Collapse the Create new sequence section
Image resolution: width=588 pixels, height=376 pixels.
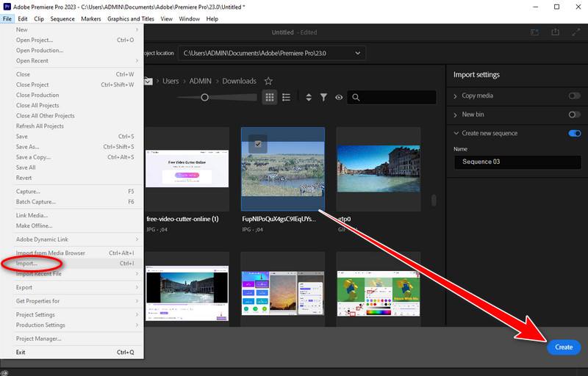[456, 134]
